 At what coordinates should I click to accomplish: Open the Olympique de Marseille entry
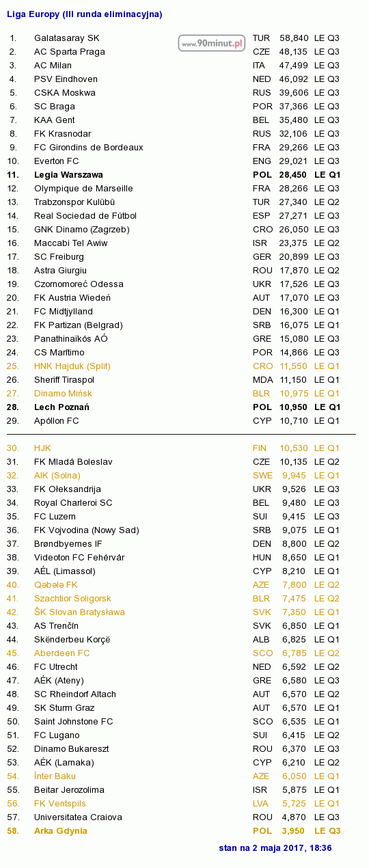[x=83, y=189]
